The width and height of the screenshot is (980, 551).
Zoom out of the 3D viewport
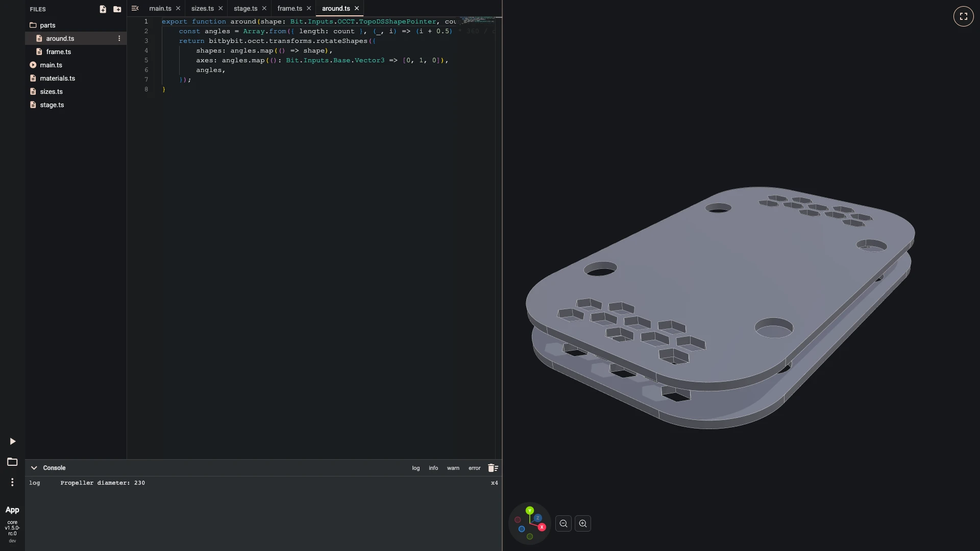coord(563,523)
